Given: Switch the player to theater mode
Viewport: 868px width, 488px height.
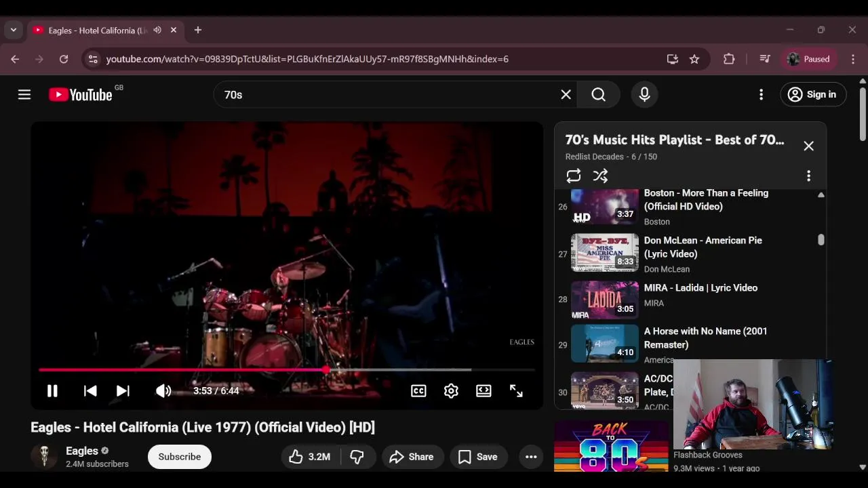Looking at the screenshot, I should coord(484,390).
